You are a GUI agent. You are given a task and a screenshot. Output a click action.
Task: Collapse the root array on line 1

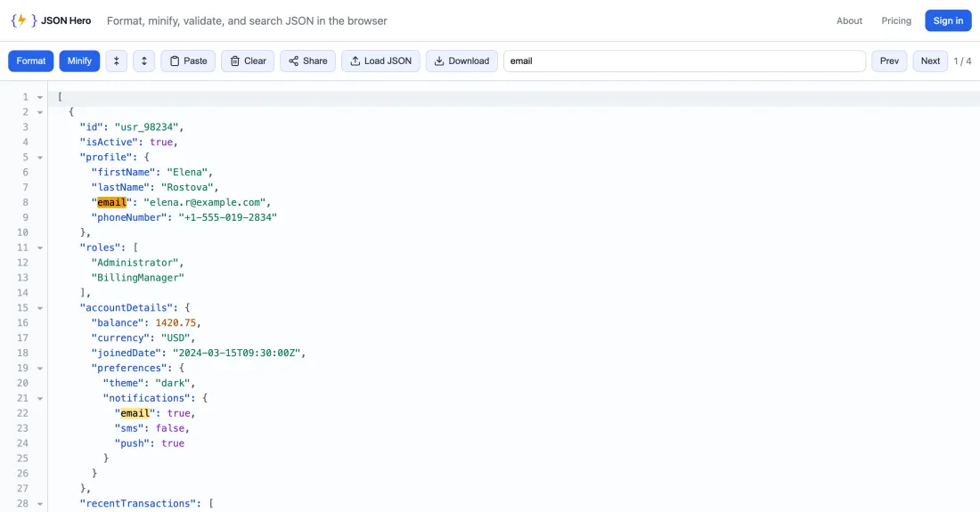tap(40, 97)
